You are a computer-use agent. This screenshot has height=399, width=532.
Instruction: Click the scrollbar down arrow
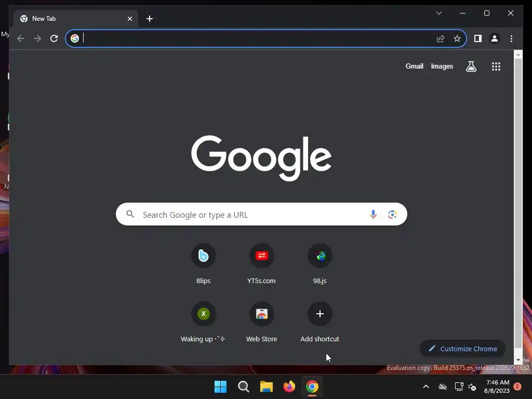518,360
